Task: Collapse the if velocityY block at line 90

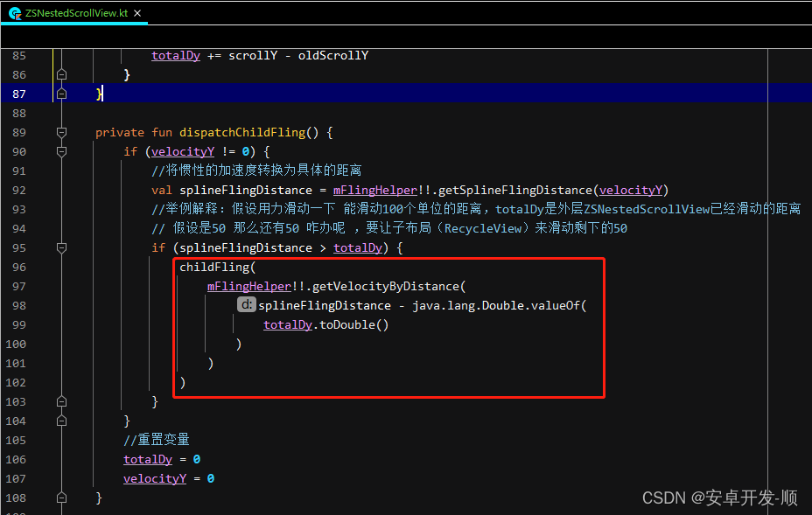Action: (61, 150)
